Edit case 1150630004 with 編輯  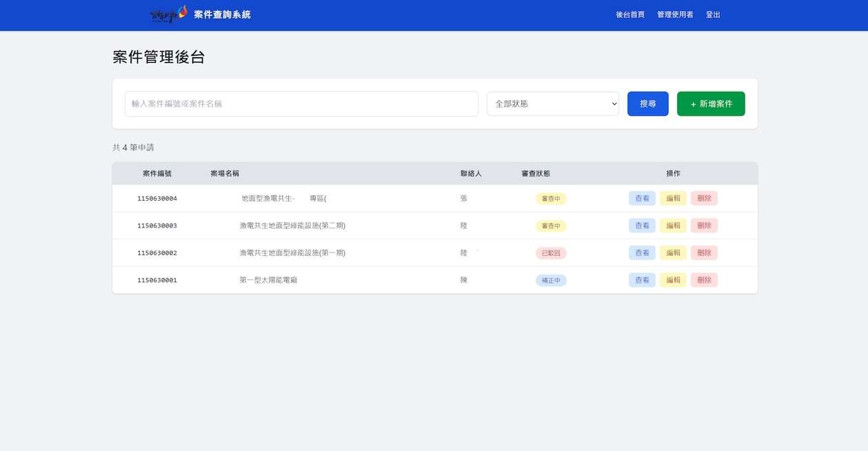coord(673,198)
